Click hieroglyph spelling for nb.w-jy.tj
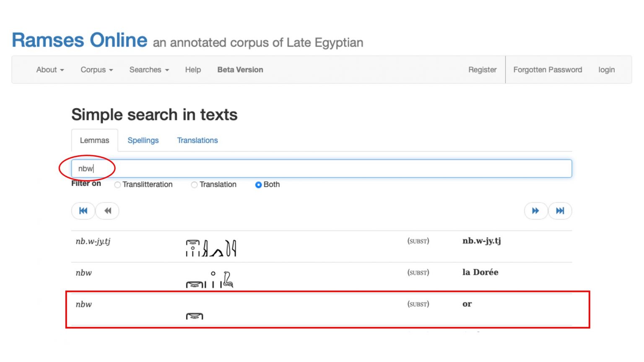The height and width of the screenshot is (362, 644). pyautogui.click(x=211, y=248)
